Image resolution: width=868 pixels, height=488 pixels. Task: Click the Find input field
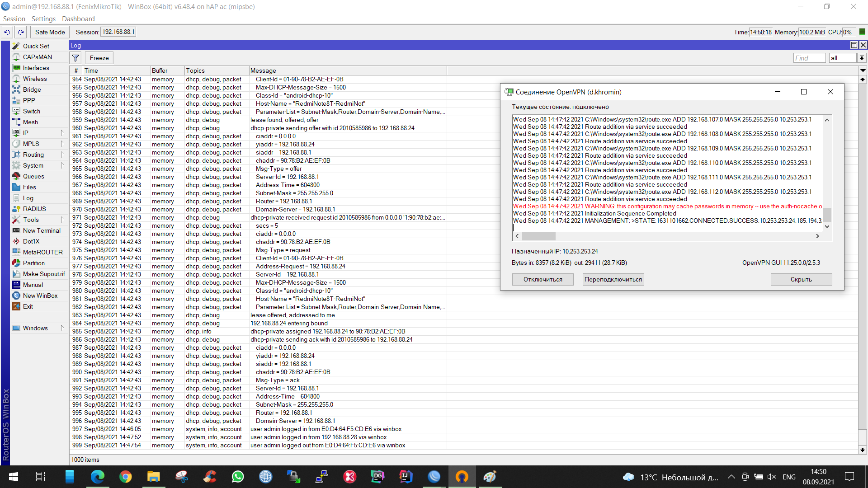point(809,58)
